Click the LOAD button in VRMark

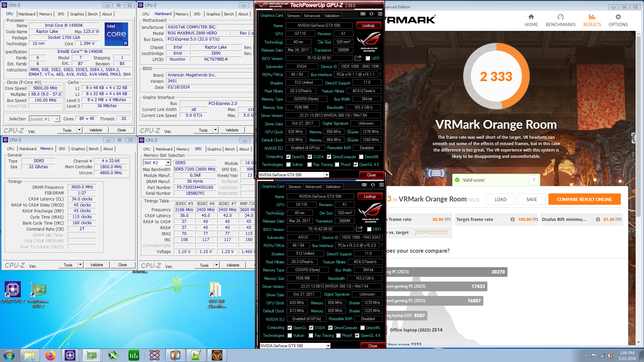[500, 199]
